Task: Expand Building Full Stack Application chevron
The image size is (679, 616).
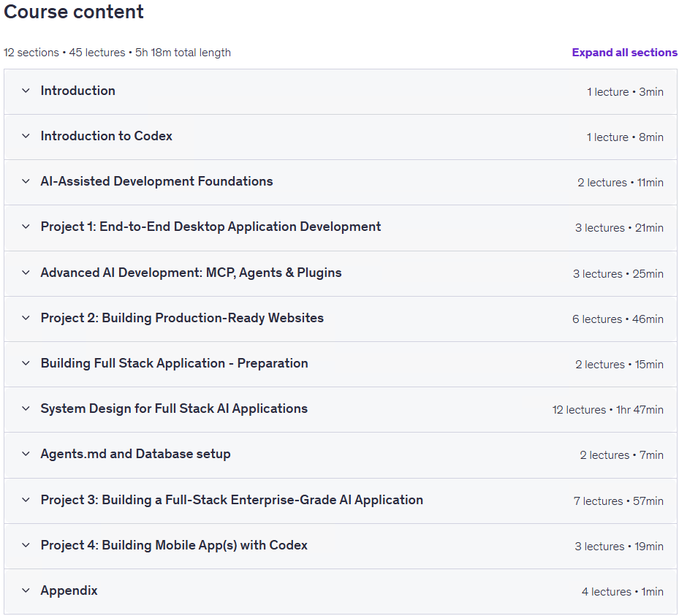Action: coord(26,363)
